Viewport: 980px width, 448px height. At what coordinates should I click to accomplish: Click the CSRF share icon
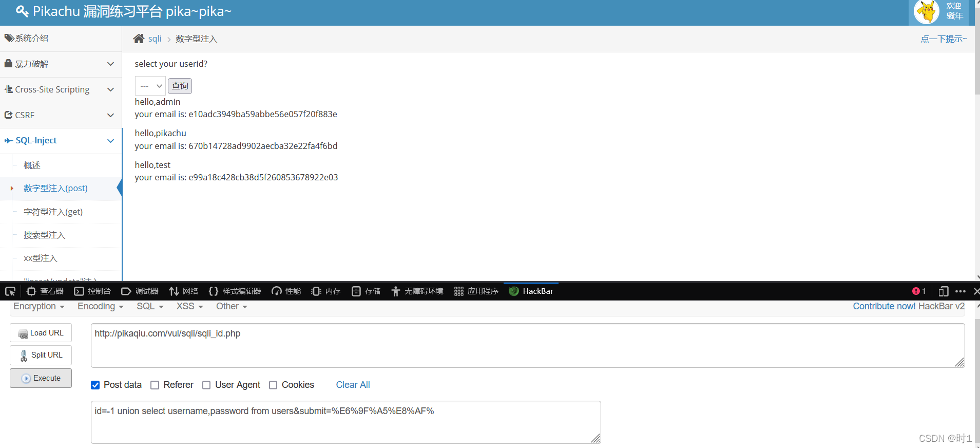9,115
